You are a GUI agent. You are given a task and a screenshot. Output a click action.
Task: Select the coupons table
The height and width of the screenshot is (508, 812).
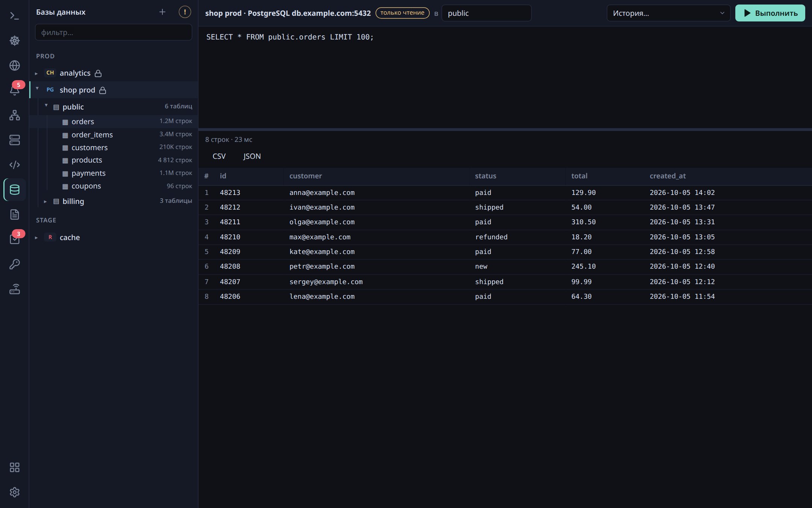(114, 186)
